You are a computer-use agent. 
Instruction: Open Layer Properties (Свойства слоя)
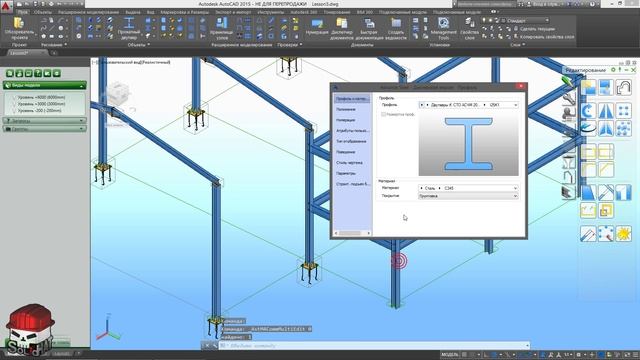click(469, 28)
